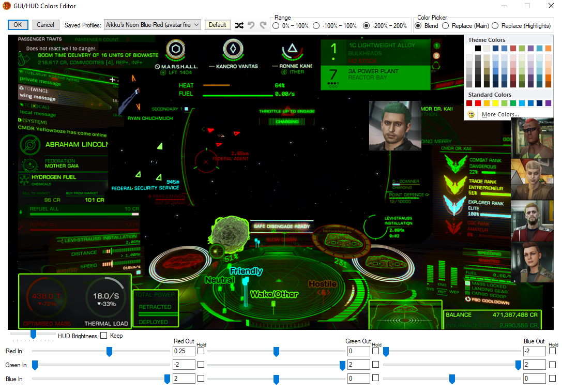Tick the Green Out Hold checkbox in Green In row

pyautogui.click(x=375, y=365)
